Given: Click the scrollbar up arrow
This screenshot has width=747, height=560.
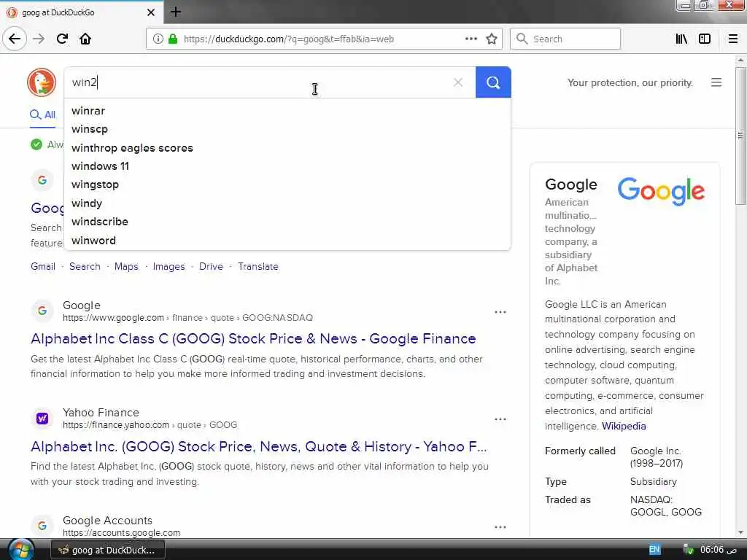Looking at the screenshot, I should [x=740, y=60].
